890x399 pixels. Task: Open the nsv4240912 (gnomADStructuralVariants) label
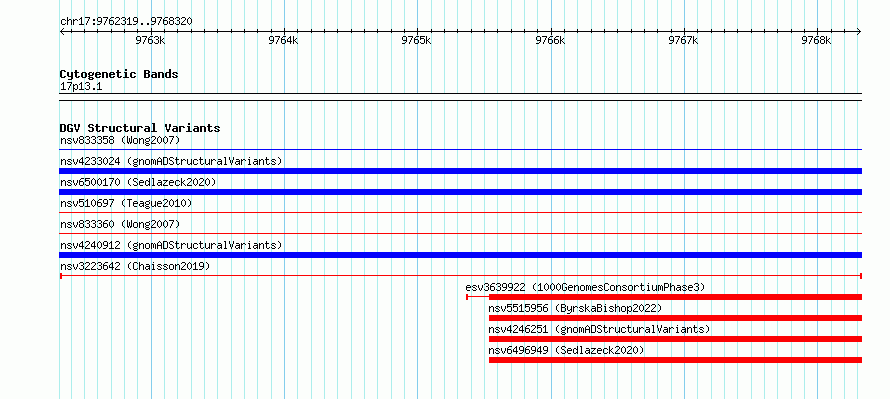(171, 245)
